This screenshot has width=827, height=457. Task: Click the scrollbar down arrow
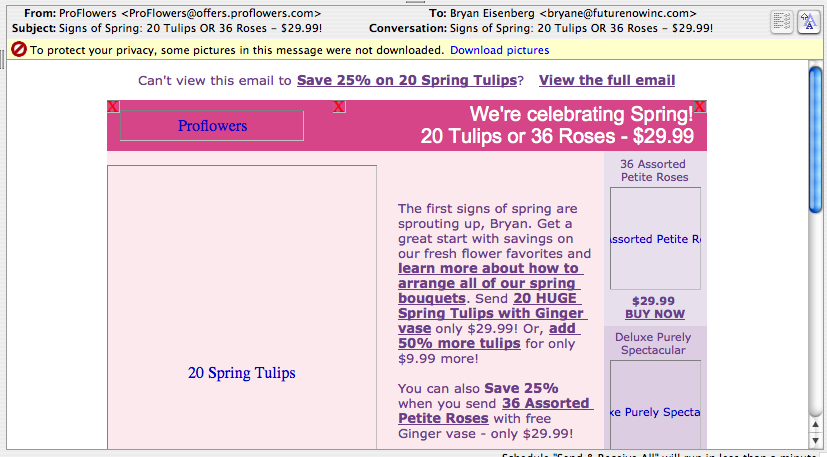tap(816, 435)
